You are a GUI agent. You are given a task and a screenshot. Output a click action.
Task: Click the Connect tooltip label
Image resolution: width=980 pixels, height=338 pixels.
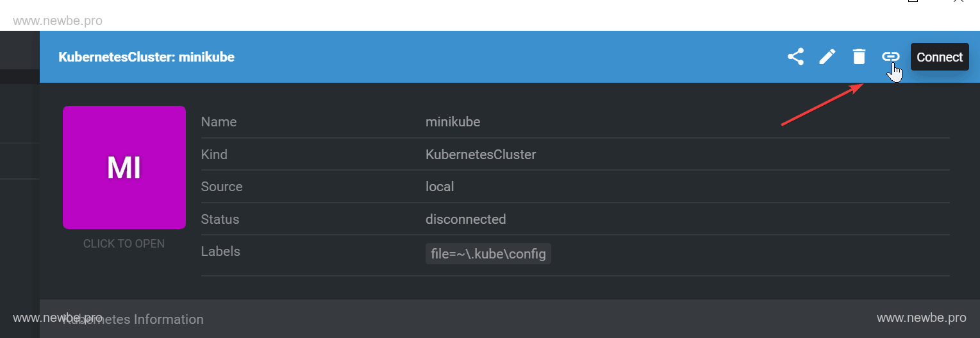tap(940, 57)
